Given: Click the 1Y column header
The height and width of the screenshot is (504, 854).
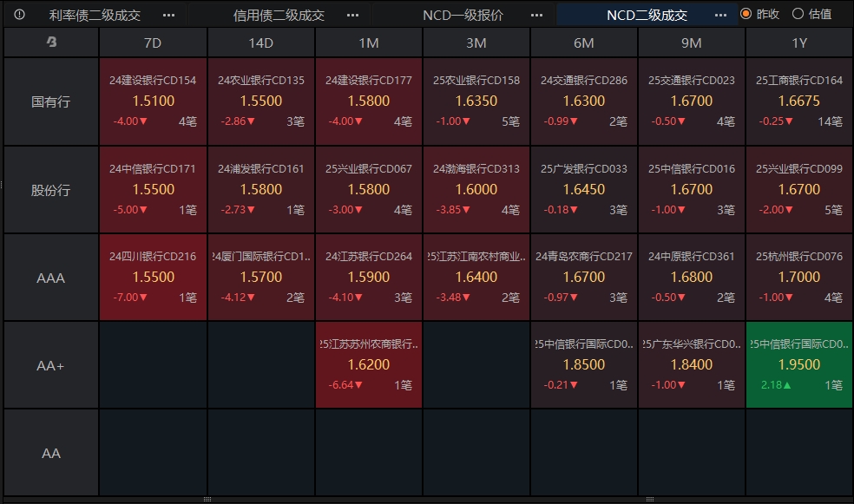Looking at the screenshot, I should pos(799,43).
